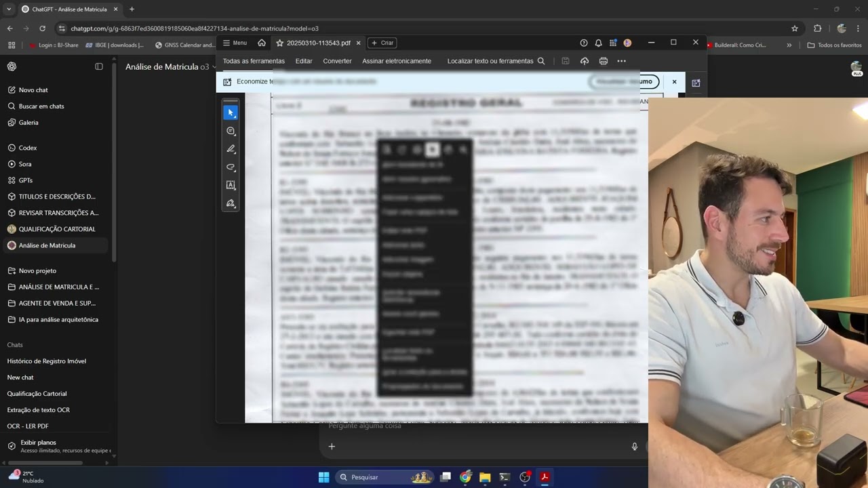Open Todas as ferramentas
This screenshot has width=868, height=488.
(x=254, y=61)
